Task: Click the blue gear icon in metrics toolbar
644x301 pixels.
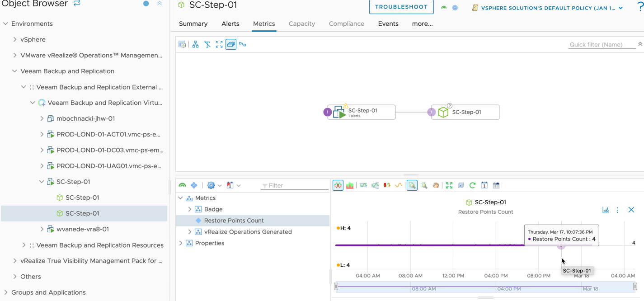Action: (211, 185)
